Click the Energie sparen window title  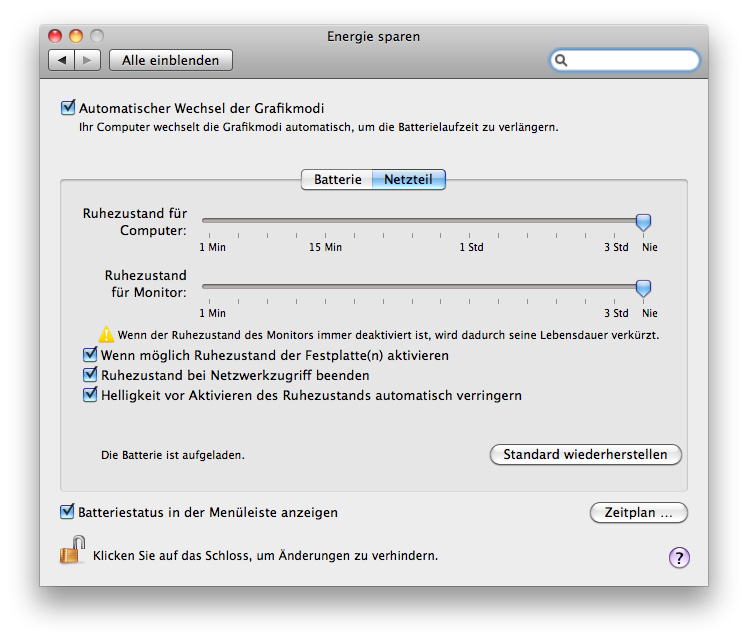tap(374, 36)
